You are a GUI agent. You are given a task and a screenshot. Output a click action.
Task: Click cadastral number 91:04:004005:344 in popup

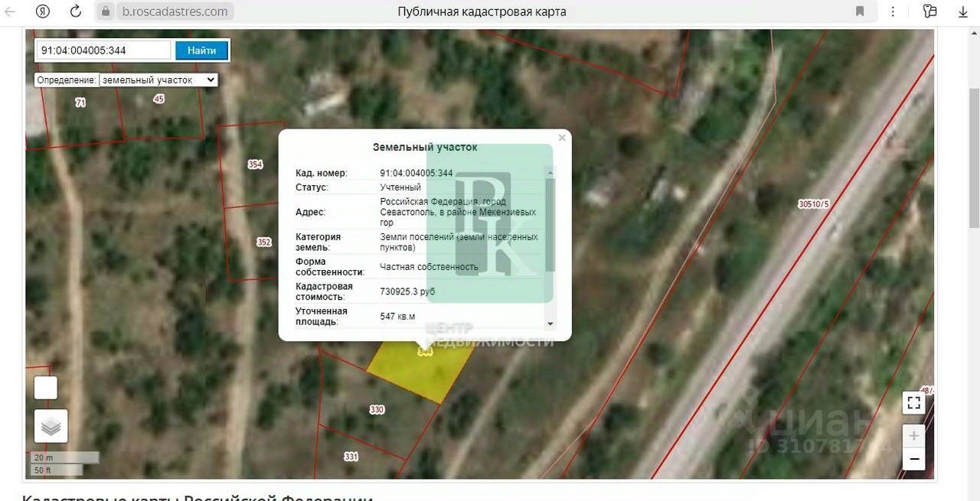point(416,173)
